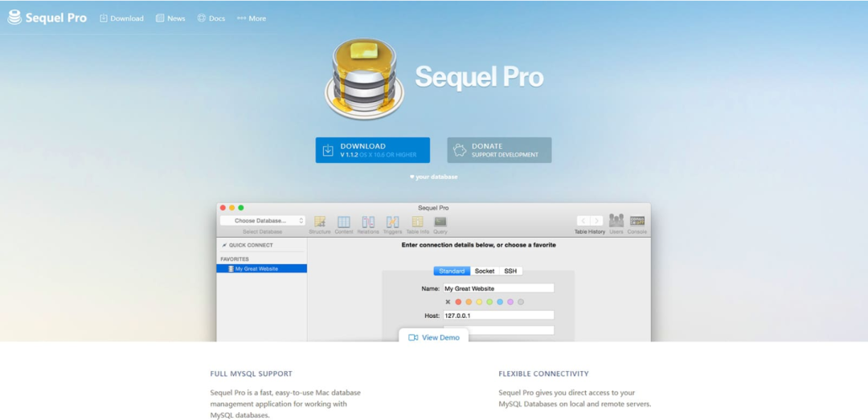This screenshot has height=420, width=868.
Task: Click the red close dot in Sequel Pro window
Action: tap(223, 207)
